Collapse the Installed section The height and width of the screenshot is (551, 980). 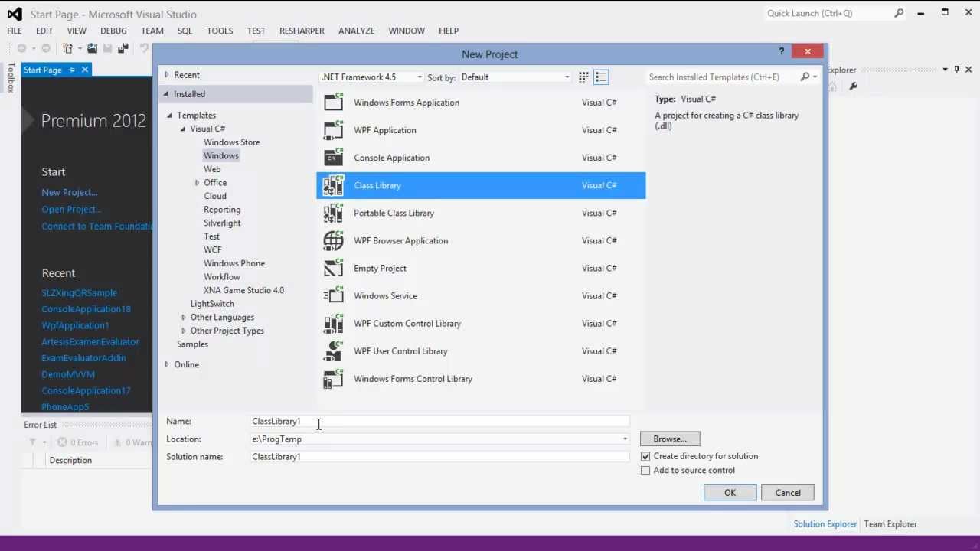[x=166, y=94]
